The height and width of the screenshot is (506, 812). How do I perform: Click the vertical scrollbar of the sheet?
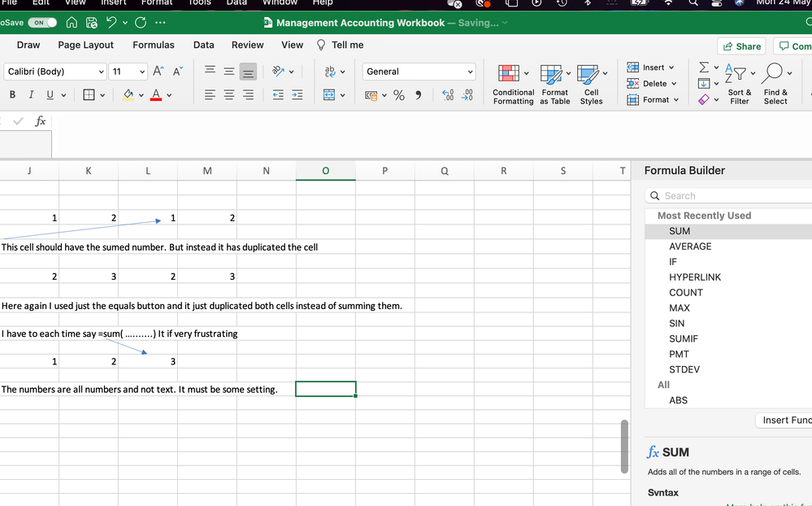point(624,447)
